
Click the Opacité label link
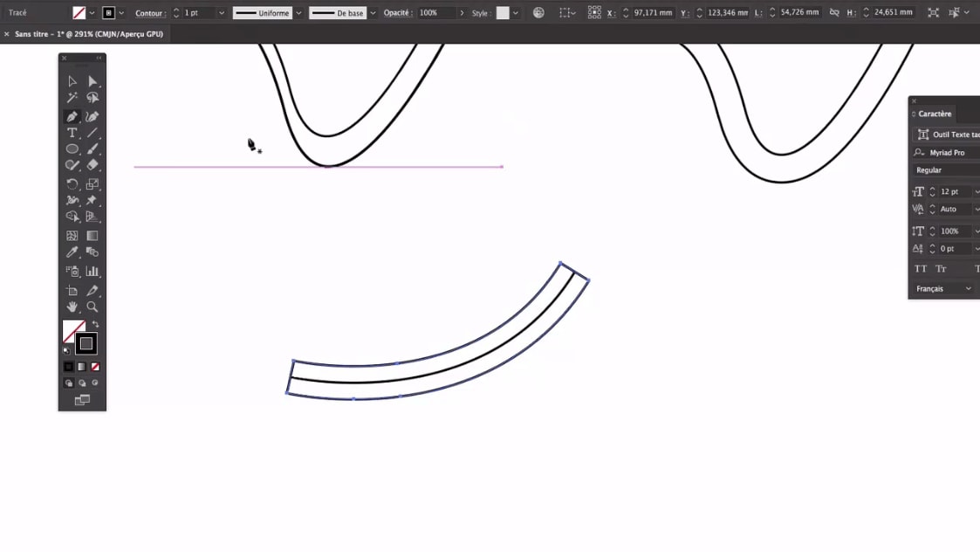[397, 13]
